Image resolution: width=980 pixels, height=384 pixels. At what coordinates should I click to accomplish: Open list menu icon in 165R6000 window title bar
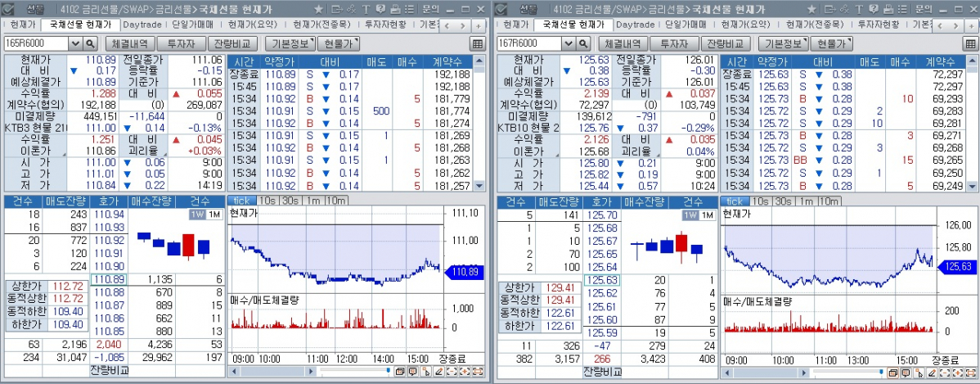409,9
